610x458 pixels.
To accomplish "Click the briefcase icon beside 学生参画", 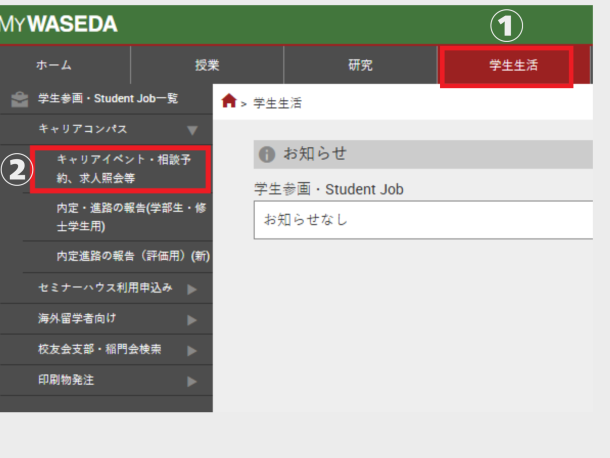I will [19, 98].
